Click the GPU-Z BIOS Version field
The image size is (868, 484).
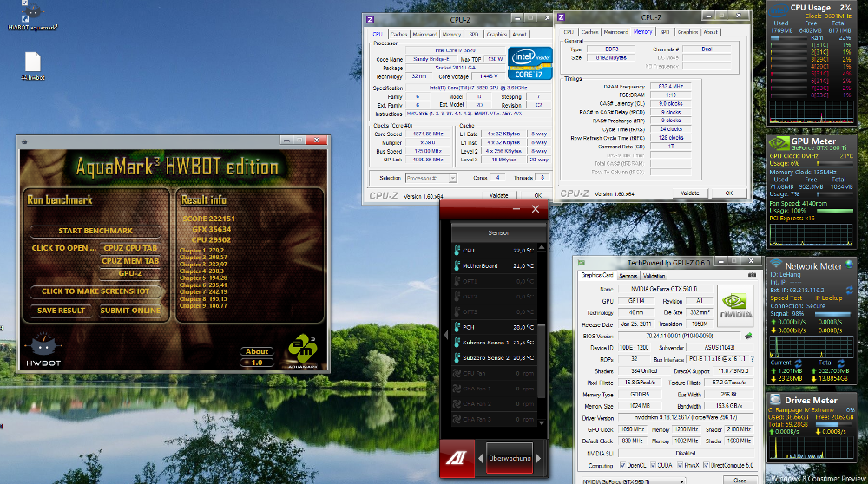[680, 336]
